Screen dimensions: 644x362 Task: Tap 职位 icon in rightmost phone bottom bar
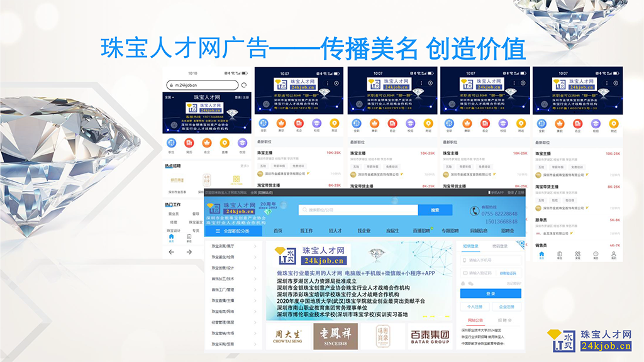coord(559,255)
